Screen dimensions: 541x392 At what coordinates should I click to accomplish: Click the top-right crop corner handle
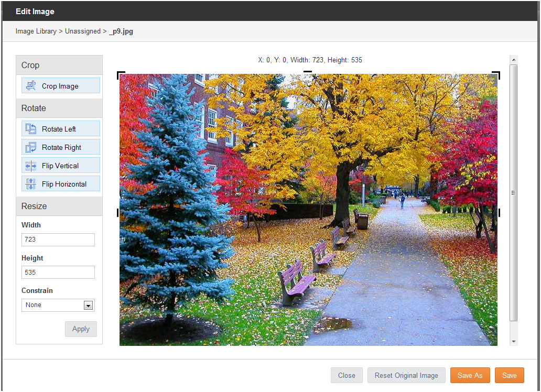pyautogui.click(x=496, y=75)
